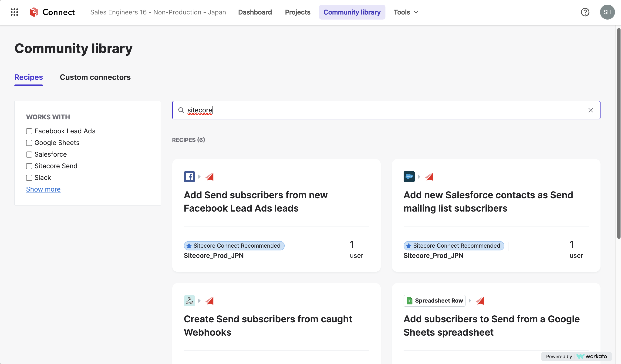
Task: Click the Facebook icon on first recipe
Action: tap(189, 176)
